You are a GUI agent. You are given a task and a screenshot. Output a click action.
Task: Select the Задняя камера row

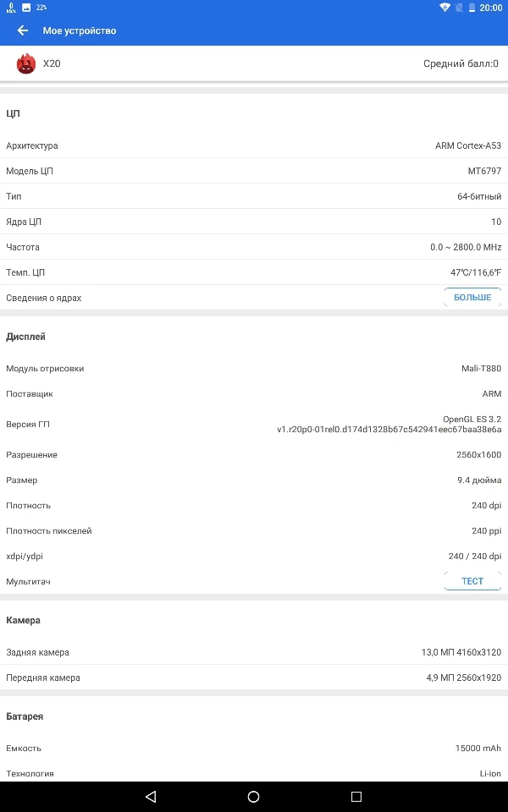pyautogui.click(x=254, y=652)
